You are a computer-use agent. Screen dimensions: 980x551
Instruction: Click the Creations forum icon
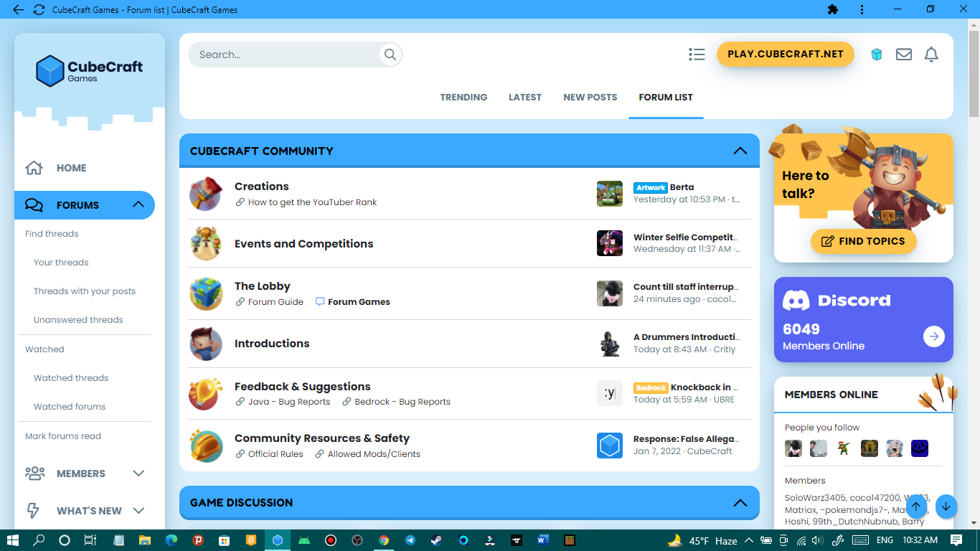[x=206, y=194]
